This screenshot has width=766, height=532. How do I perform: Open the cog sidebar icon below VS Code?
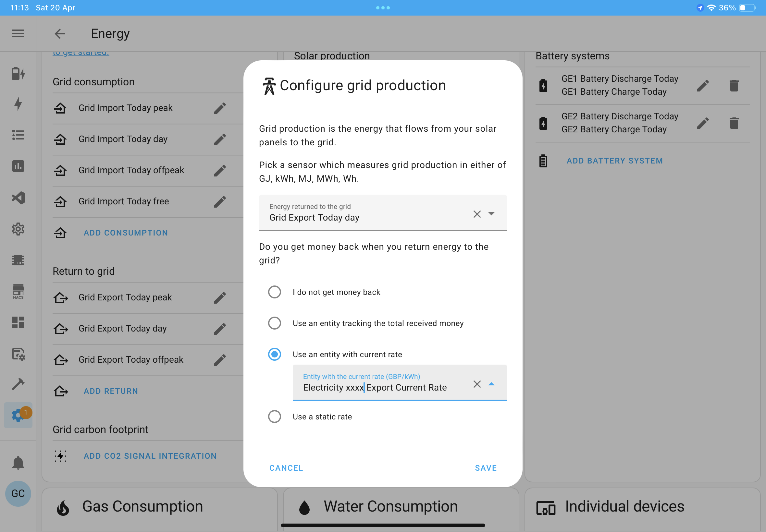(x=18, y=229)
